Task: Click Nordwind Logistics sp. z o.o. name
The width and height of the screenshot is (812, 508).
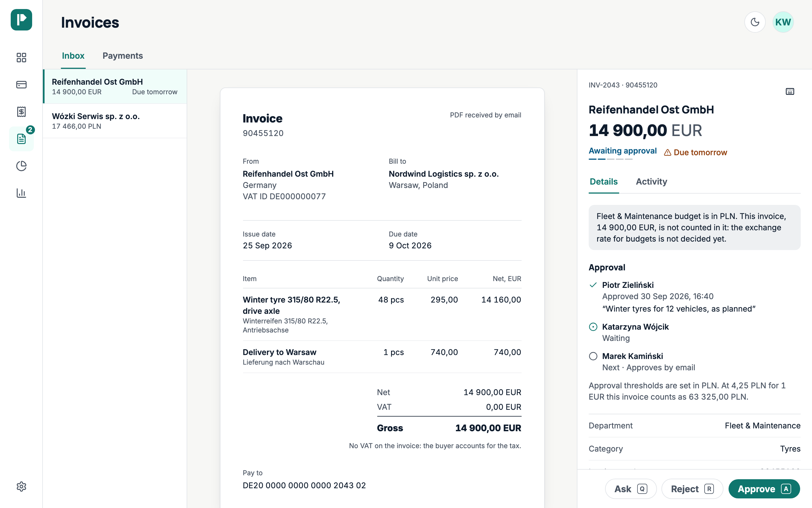Action: [443, 174]
